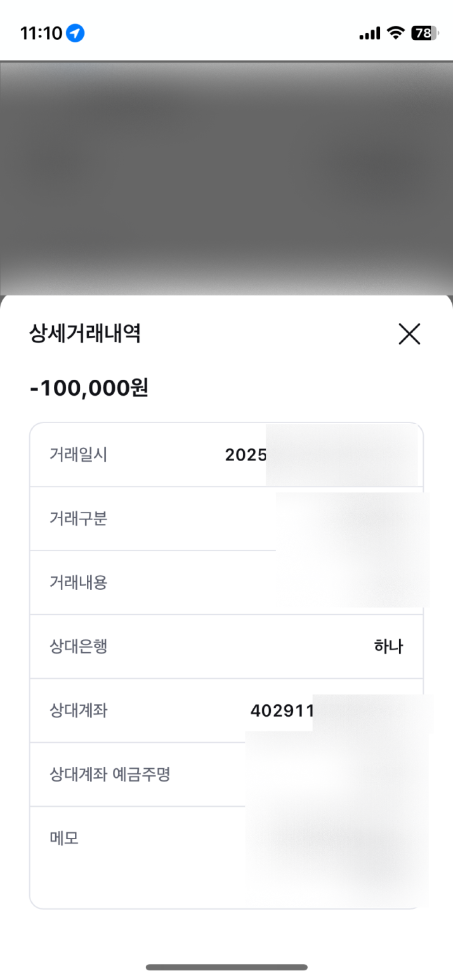
Task: Tap the 메모 field row
Action: pyautogui.click(x=226, y=857)
